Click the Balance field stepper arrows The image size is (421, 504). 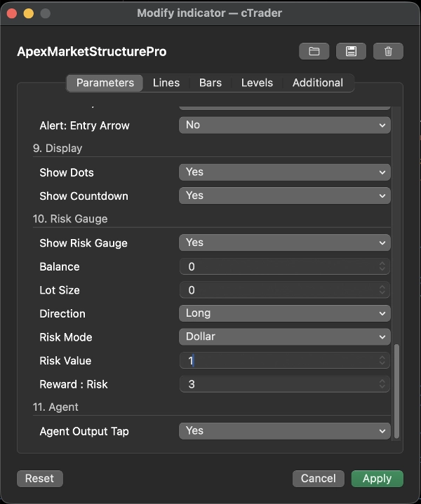382,266
